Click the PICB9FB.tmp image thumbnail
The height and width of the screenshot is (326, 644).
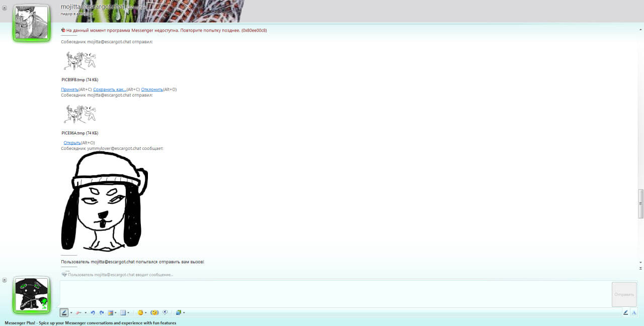[x=79, y=60]
